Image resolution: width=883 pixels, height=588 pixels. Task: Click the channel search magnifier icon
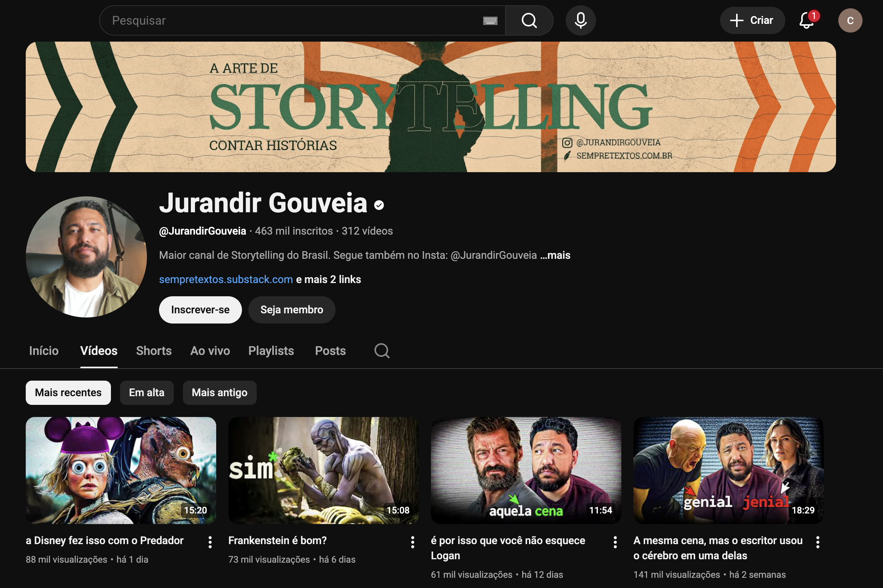pos(382,351)
